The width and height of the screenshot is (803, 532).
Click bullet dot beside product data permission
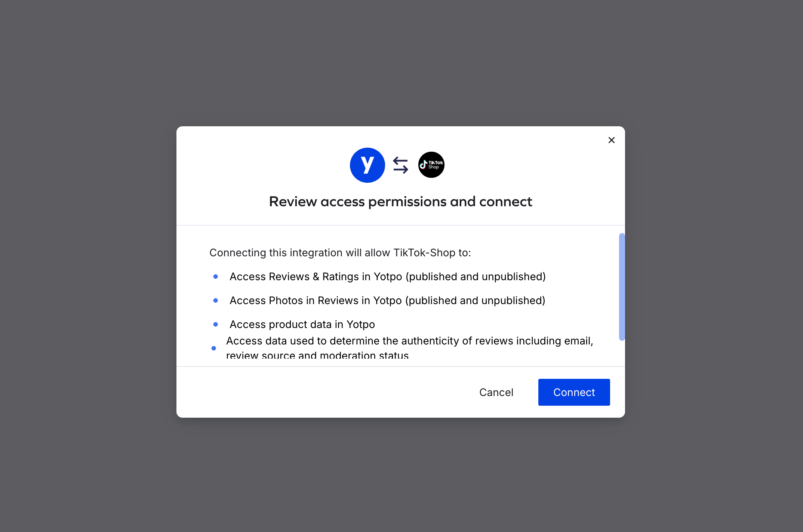pyautogui.click(x=215, y=324)
